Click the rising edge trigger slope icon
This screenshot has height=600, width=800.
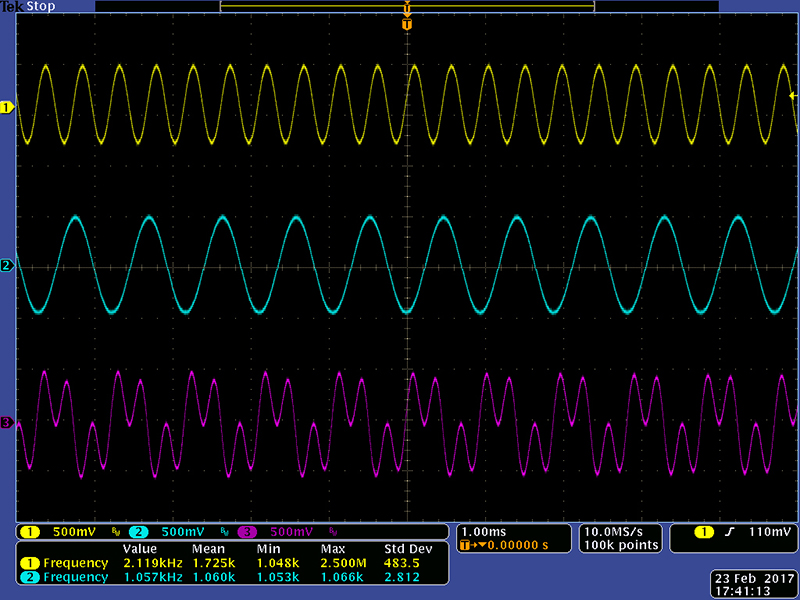point(735,531)
